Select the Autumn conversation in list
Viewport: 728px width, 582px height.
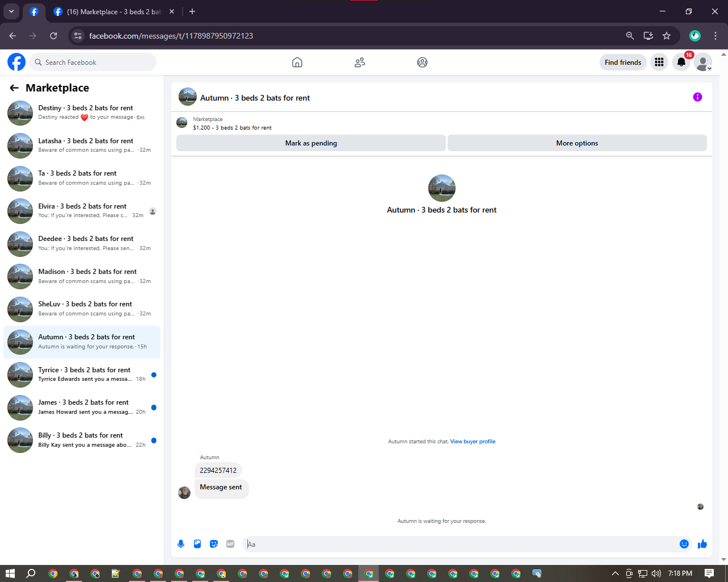82,342
